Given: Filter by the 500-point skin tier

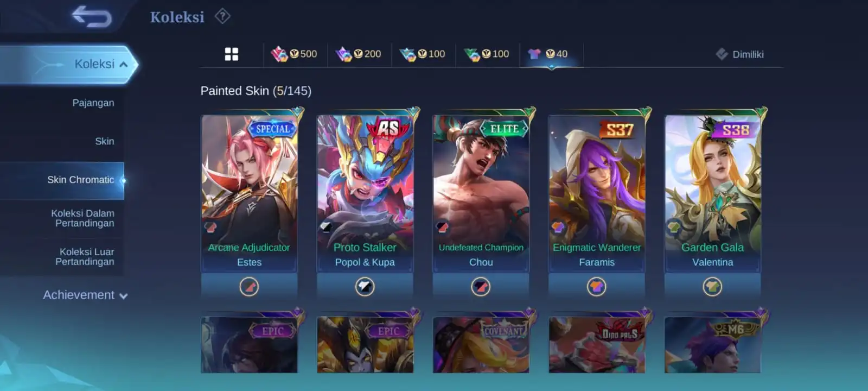Looking at the screenshot, I should coord(295,54).
